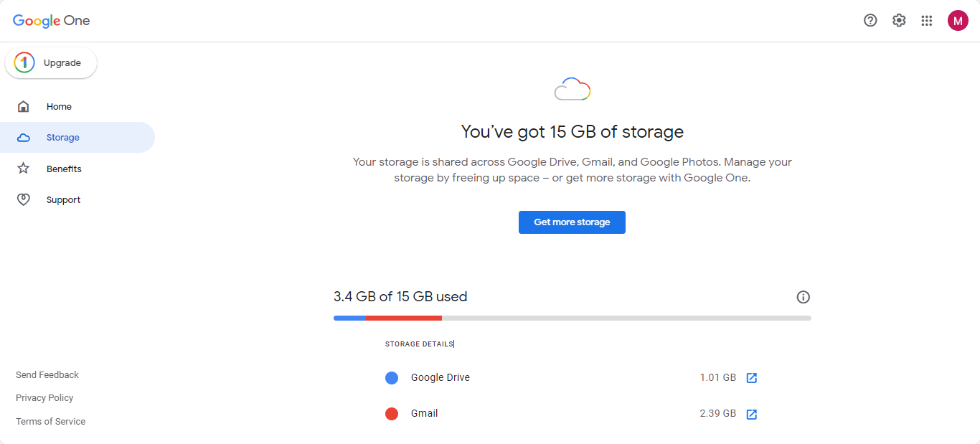The width and height of the screenshot is (980, 444).
Task: Click the blue Google Drive color dot
Action: click(x=392, y=378)
